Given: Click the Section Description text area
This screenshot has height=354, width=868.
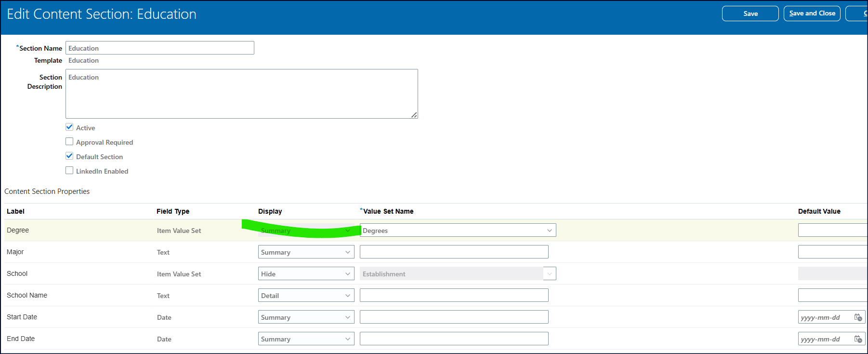Looking at the screenshot, I should [x=242, y=94].
